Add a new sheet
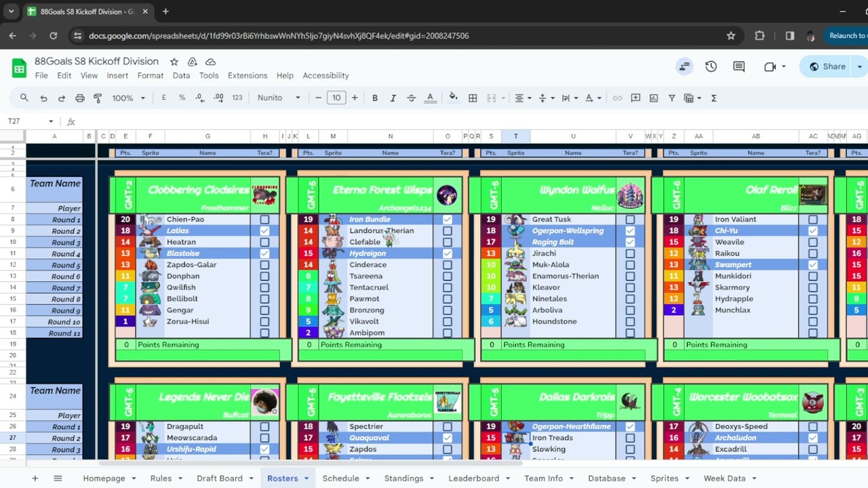The image size is (868, 488). [35, 479]
